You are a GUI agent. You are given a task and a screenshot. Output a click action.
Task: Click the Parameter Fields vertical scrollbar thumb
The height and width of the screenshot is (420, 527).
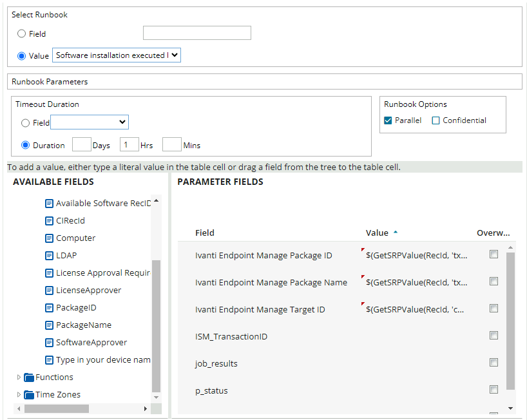510,321
